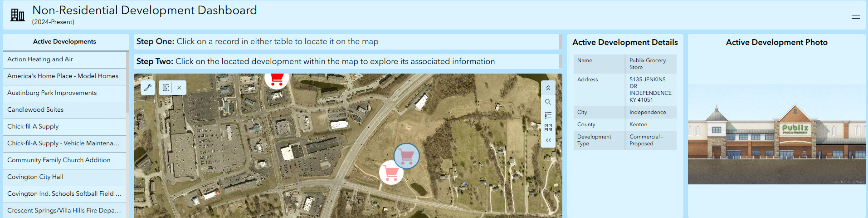Collapse map toolbar with upward double chevron
The width and height of the screenshot is (868, 218).
[x=548, y=88]
